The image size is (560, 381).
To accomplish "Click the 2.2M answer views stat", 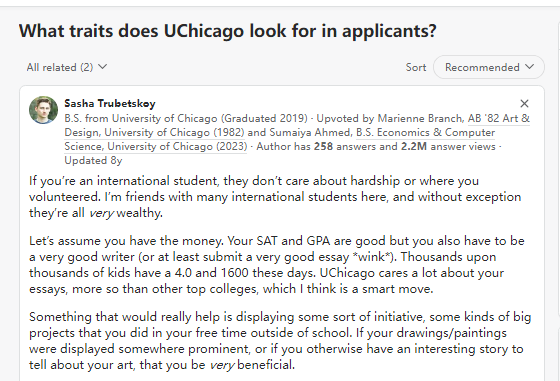I will (448, 146).
